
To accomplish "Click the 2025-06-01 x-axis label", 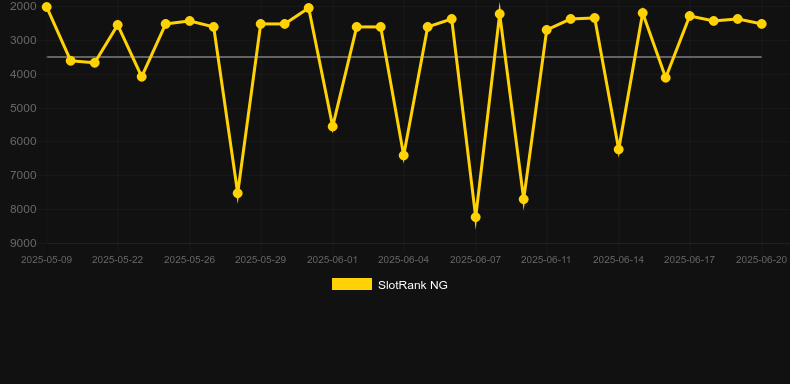I will pyautogui.click(x=333, y=260).
